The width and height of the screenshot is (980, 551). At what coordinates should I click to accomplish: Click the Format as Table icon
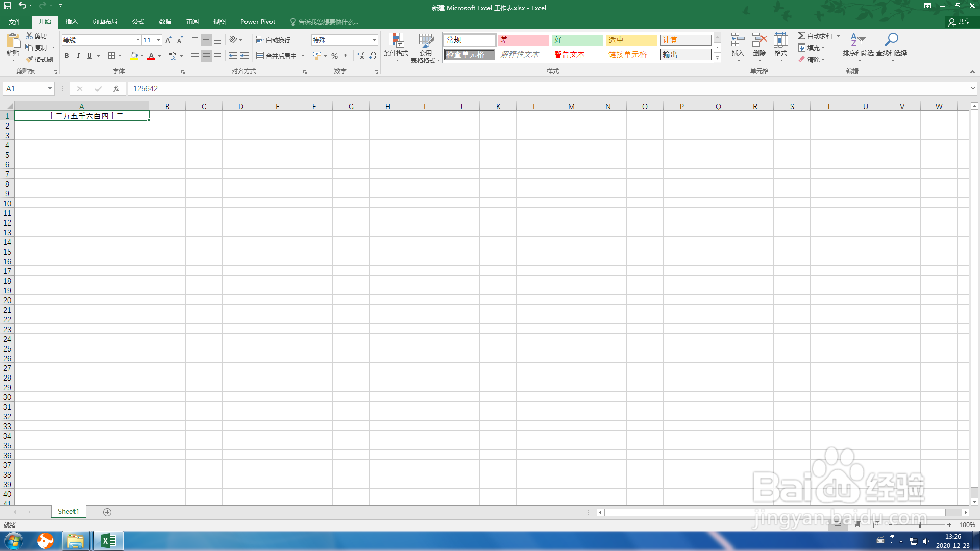426,40
